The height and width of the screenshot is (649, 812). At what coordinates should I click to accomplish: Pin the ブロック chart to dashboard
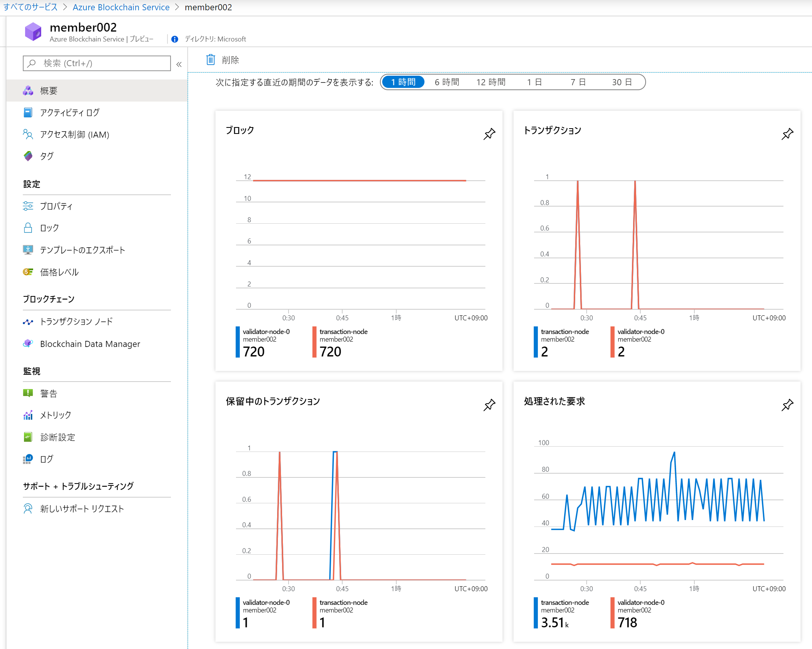[x=489, y=134]
